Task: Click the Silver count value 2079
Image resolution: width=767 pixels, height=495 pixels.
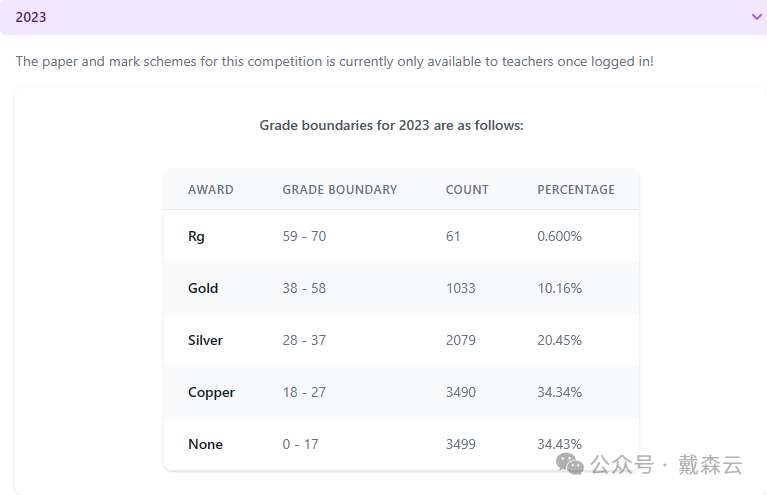Action: coord(461,341)
